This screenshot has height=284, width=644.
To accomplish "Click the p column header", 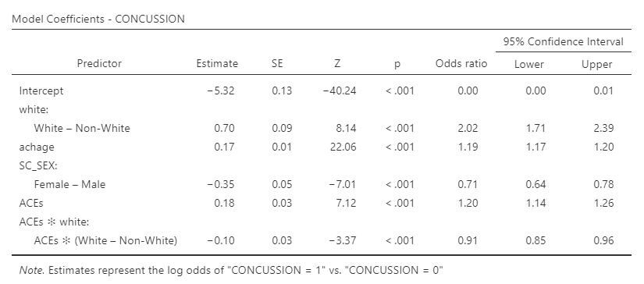I will [x=397, y=65].
